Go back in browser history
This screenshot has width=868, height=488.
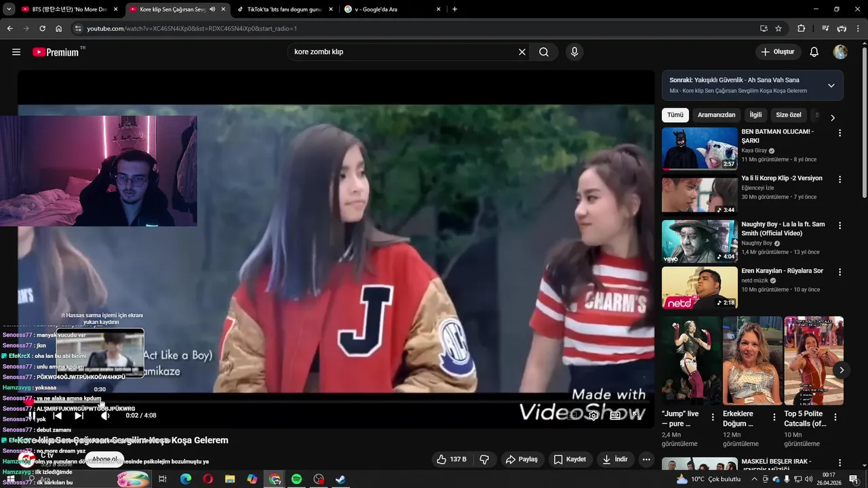tap(9, 28)
